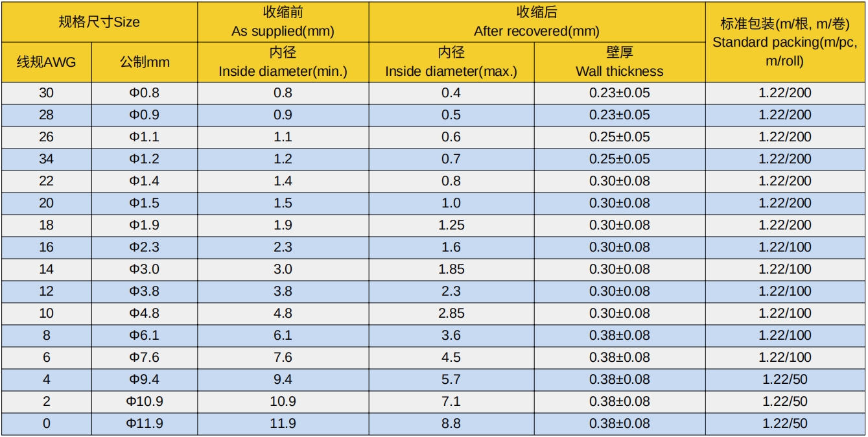Click the Φ3.0 metric size cell
Screen dimensions: 868x437
coord(144,269)
